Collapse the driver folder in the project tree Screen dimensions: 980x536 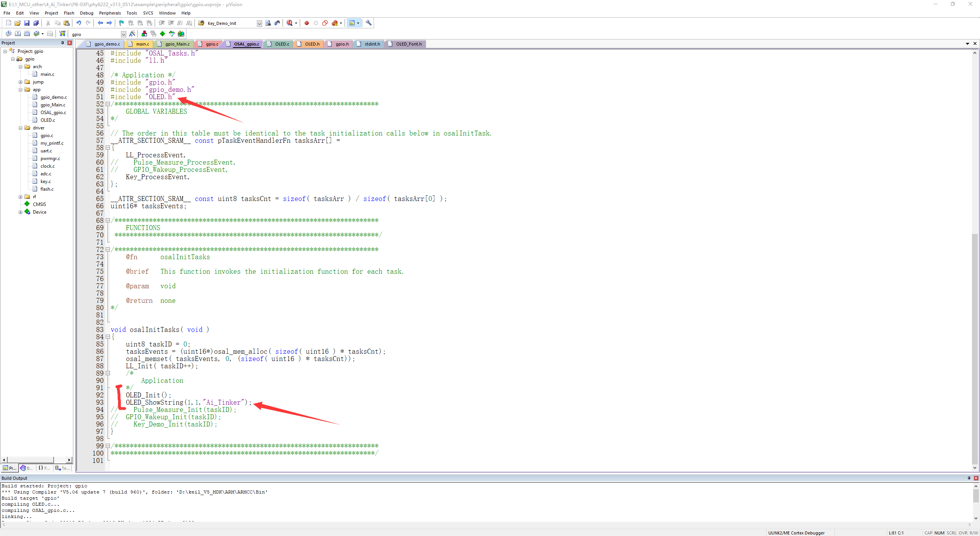point(21,128)
